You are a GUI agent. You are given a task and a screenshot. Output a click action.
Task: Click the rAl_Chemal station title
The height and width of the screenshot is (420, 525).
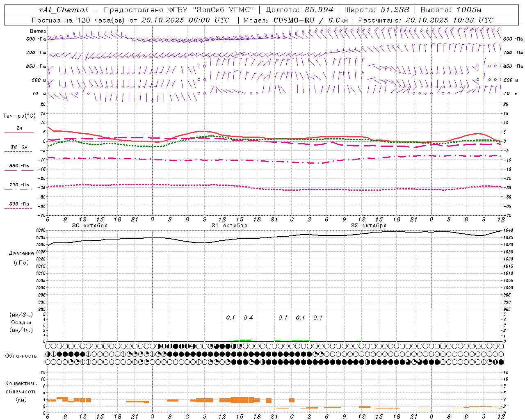[x=63, y=10]
